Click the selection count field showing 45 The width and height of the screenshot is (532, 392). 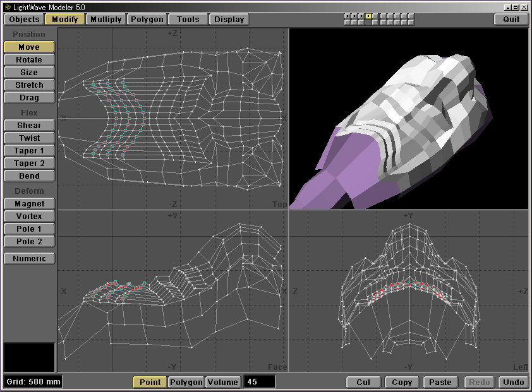[x=259, y=382]
